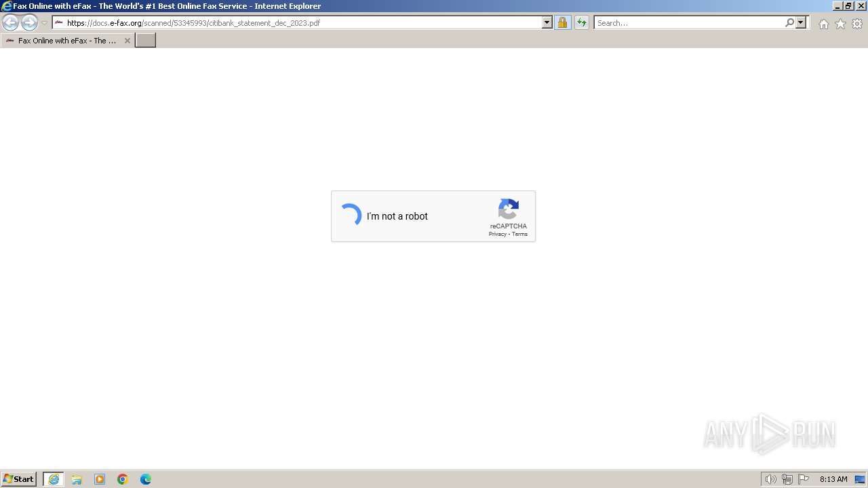Screen dimensions: 868x488
Task: Go forward using the browser Forward arrow
Action: (29, 23)
